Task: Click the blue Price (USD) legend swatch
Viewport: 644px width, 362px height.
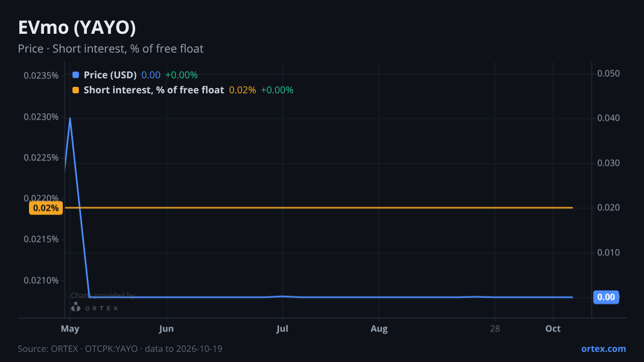Action: pos(76,75)
